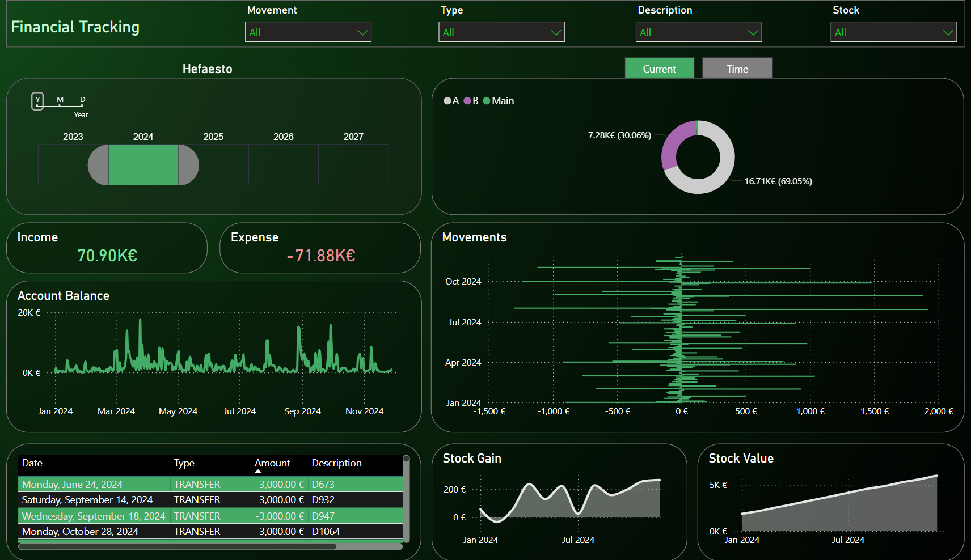Select the D day granularity on timeline

point(83,100)
